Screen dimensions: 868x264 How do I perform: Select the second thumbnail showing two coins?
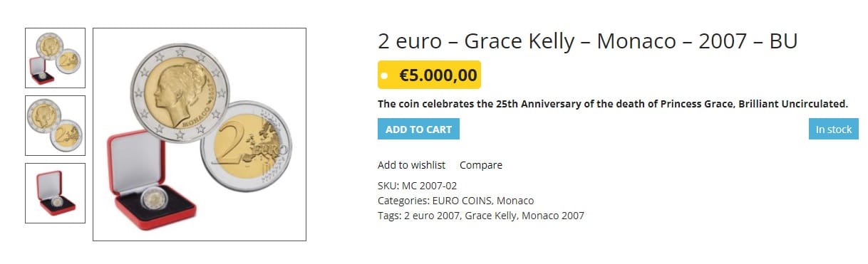tap(55, 125)
